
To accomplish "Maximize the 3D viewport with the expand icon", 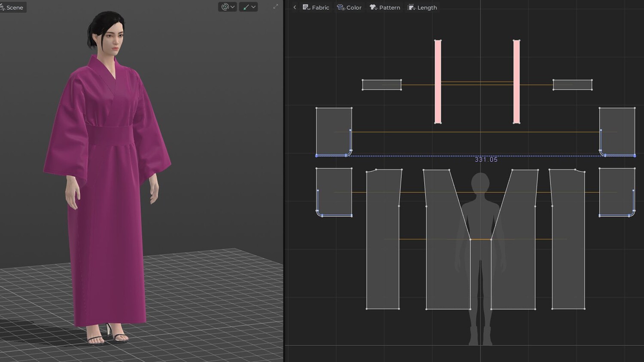I will coord(276,6).
